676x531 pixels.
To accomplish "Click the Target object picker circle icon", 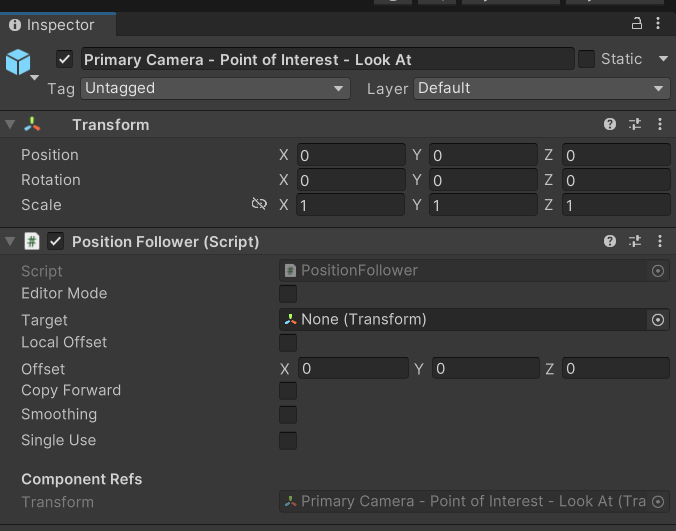I will click(x=658, y=320).
